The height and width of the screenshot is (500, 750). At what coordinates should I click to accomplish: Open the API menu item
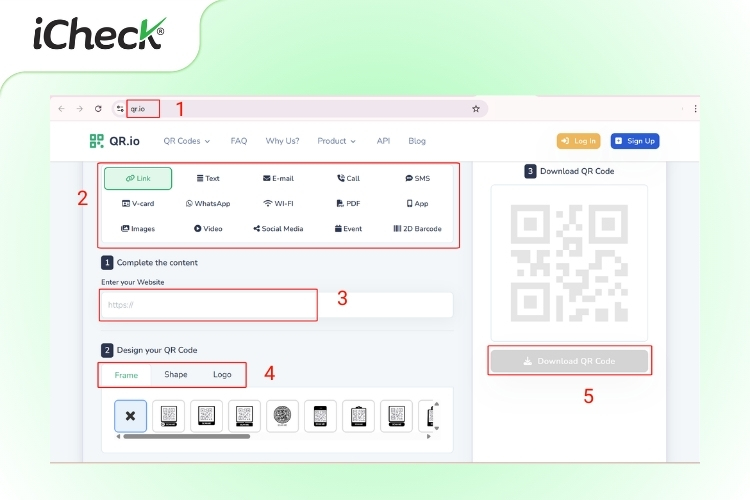pyautogui.click(x=383, y=141)
